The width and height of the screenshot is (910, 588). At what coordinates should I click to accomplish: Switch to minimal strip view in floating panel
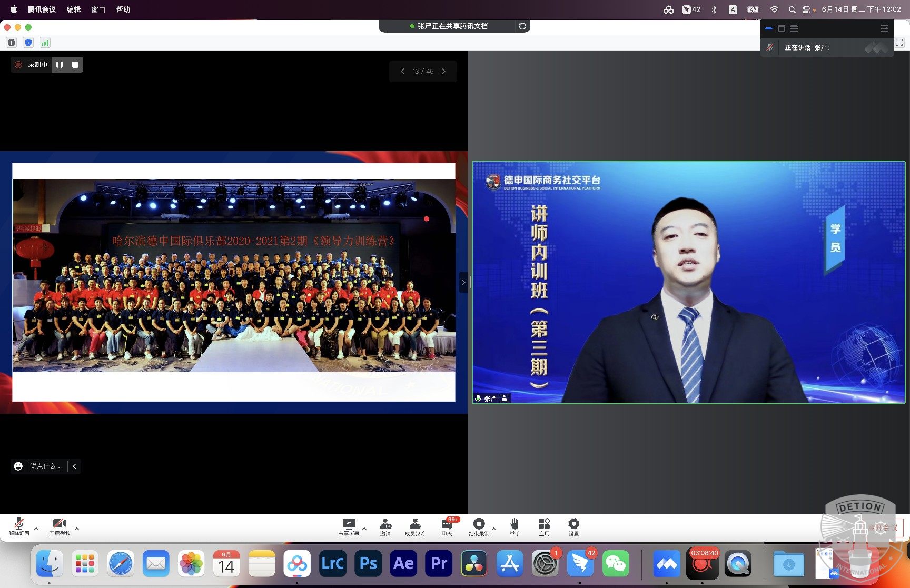pos(769,28)
